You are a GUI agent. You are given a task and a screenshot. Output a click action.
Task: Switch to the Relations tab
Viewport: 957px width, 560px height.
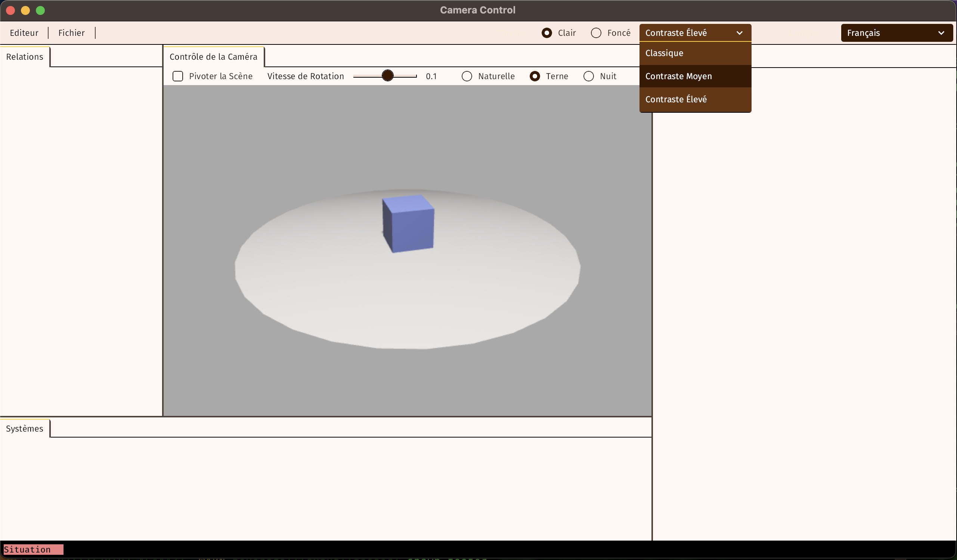(x=25, y=57)
